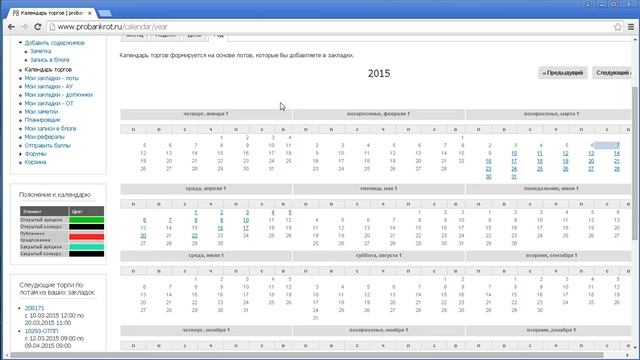
Task: Click teal Закрытый аукцион color swatch
Action: click(86, 247)
